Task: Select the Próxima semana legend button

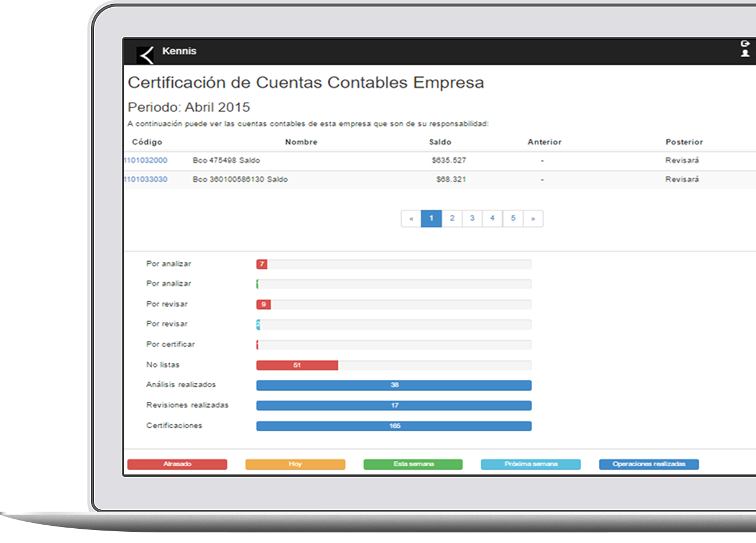Action: click(x=531, y=464)
